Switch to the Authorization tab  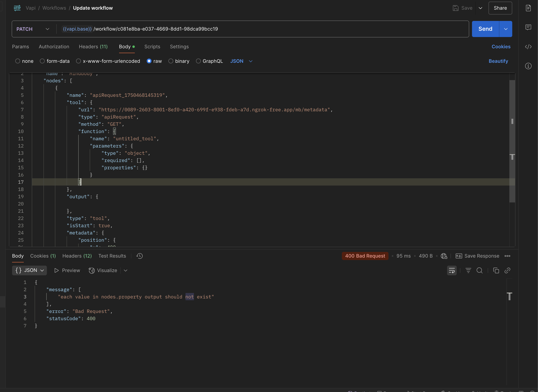point(54,47)
